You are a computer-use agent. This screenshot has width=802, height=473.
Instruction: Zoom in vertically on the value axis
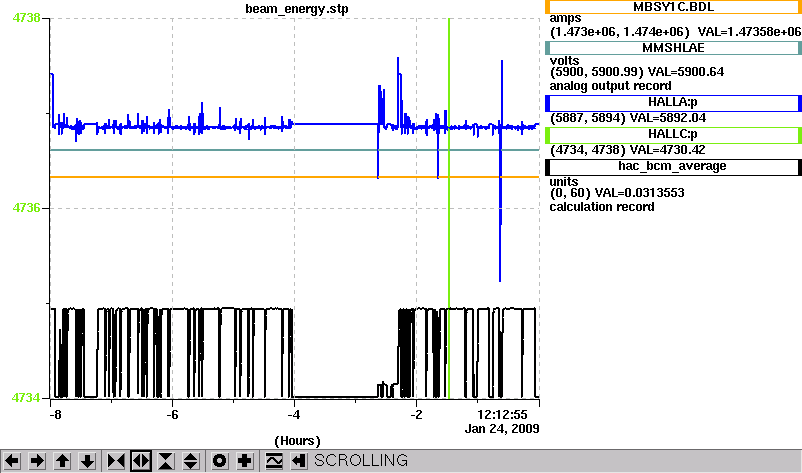coord(166,461)
